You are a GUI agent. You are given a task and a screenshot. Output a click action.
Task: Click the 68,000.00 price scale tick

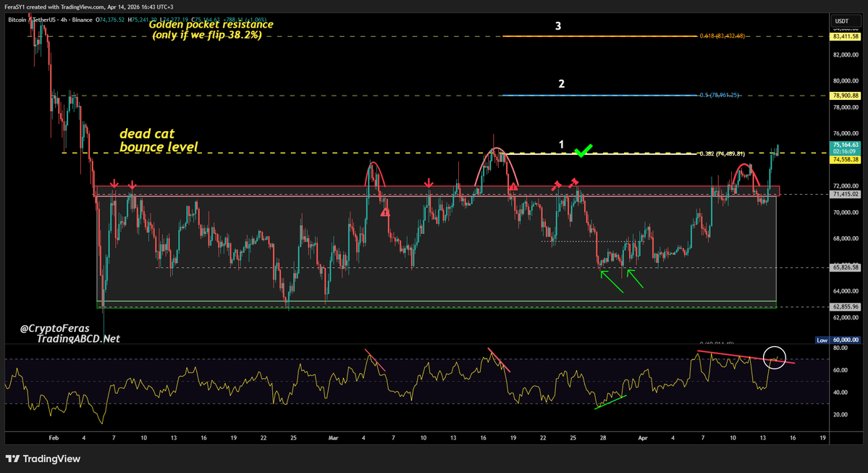click(846, 239)
